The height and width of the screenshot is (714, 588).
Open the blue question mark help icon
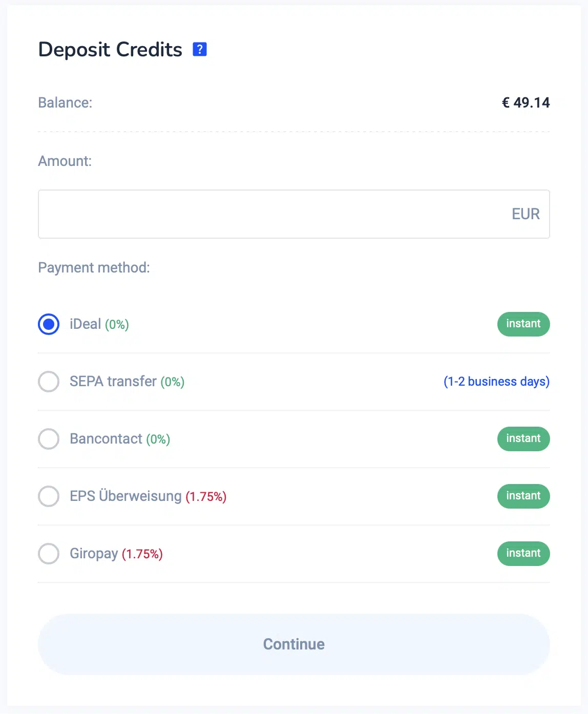point(199,49)
